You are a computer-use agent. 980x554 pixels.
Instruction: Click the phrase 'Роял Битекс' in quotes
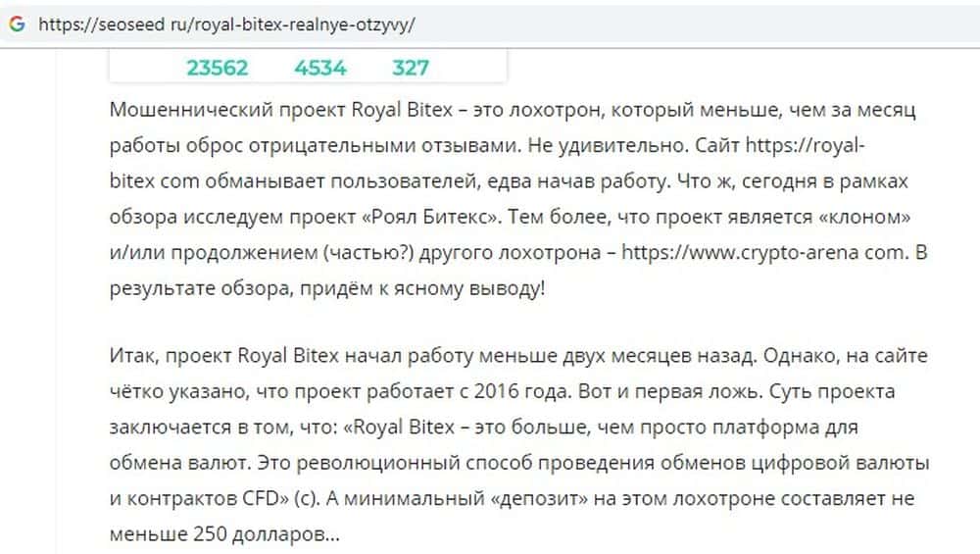click(x=429, y=217)
